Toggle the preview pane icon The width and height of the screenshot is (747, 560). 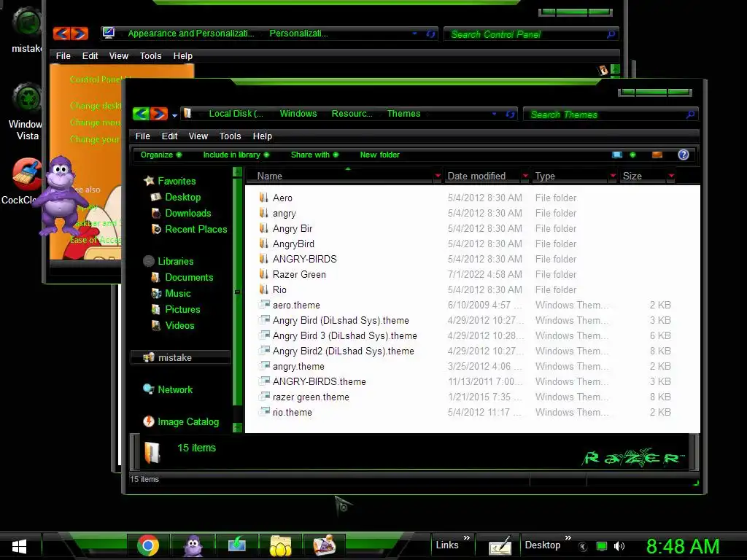[x=657, y=155]
